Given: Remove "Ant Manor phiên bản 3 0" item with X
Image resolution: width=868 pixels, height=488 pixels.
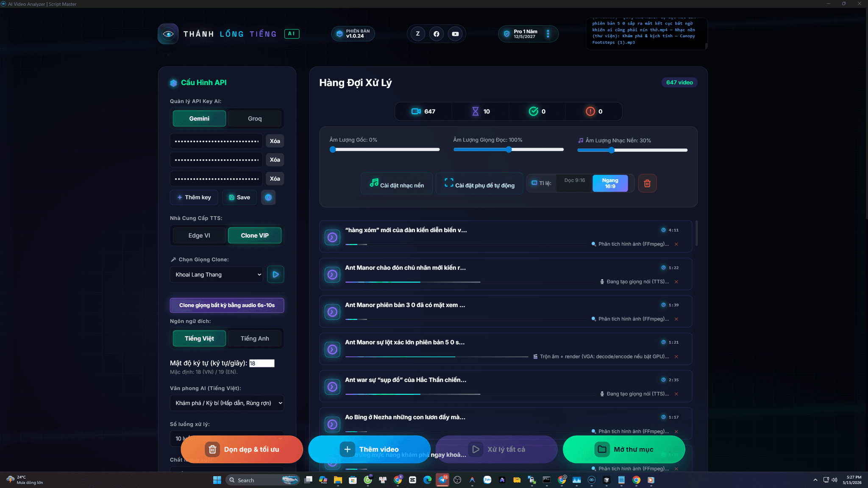Looking at the screenshot, I should pos(676,319).
